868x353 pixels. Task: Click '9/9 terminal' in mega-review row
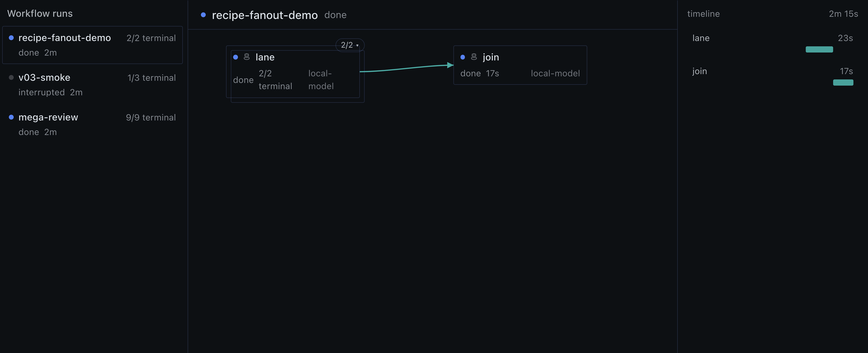tap(151, 117)
